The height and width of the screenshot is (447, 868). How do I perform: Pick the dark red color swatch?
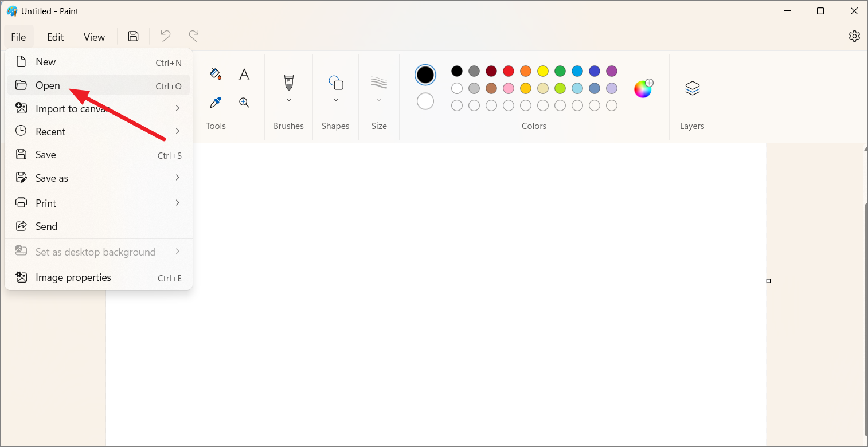[x=491, y=71]
